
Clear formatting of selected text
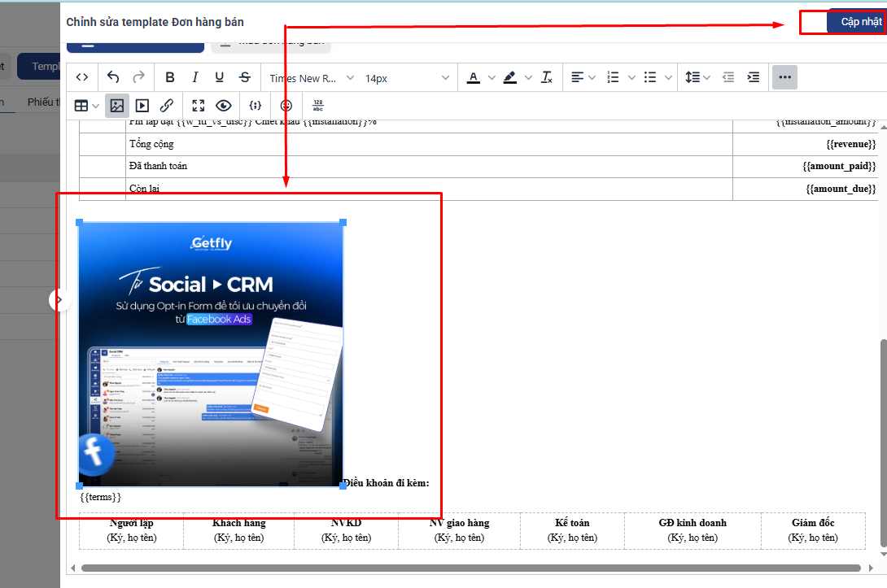(x=547, y=77)
